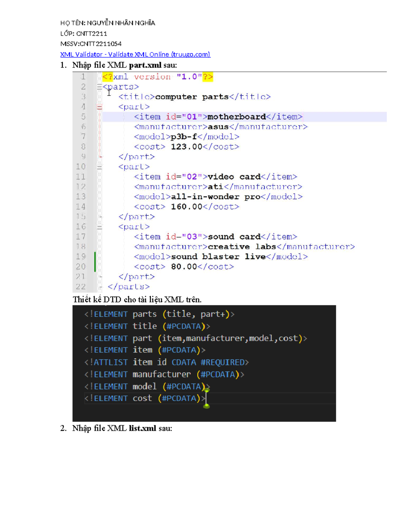Click DTD line 'ELEMENT cost (#PCDATA)'
The height and width of the screenshot is (532, 411).
pyautogui.click(x=145, y=398)
